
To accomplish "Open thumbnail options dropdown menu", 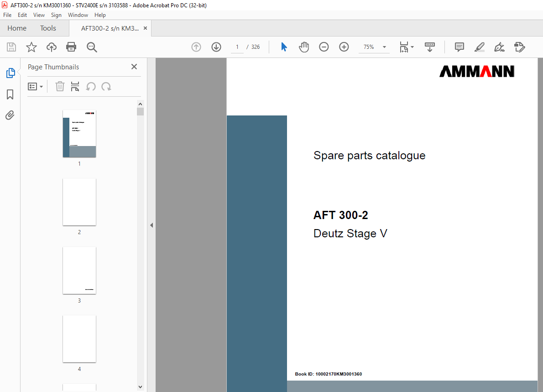I will click(35, 87).
